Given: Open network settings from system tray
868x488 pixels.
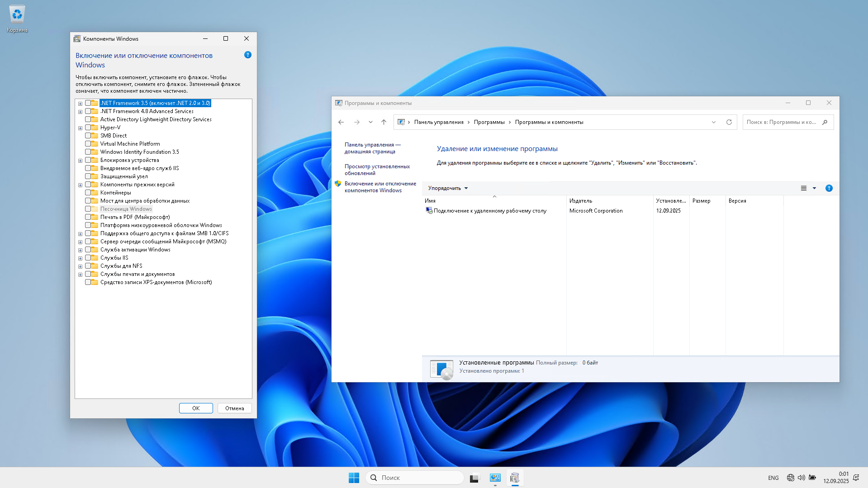Looking at the screenshot, I should click(791, 478).
